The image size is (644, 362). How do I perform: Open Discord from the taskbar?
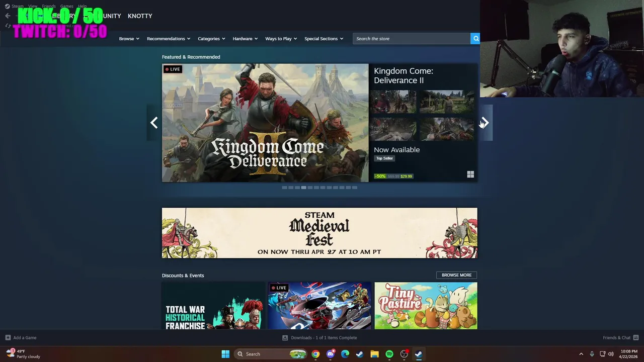(x=330, y=354)
